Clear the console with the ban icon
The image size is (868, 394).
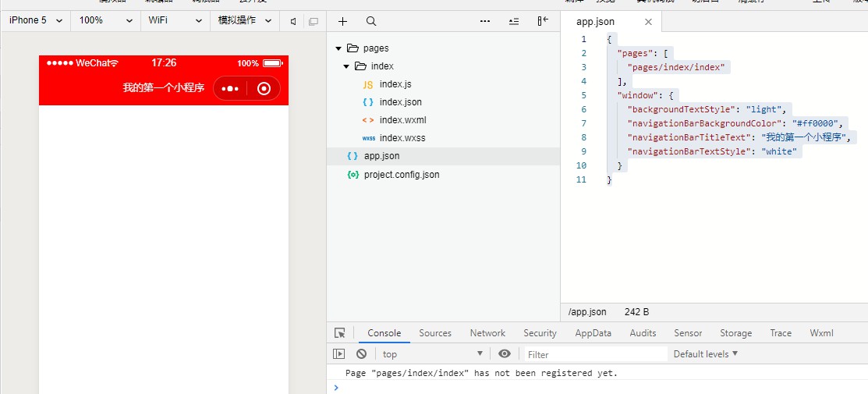point(361,353)
